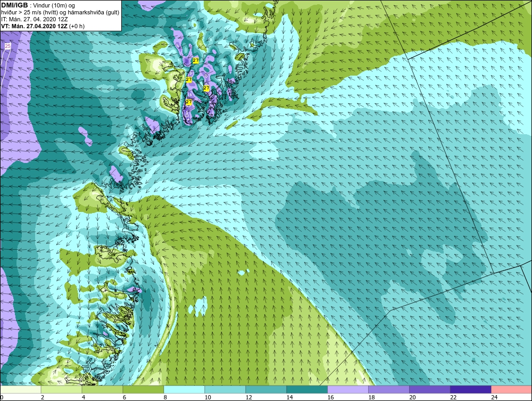Select the 2–4 m/s legend swatch

[61, 389]
